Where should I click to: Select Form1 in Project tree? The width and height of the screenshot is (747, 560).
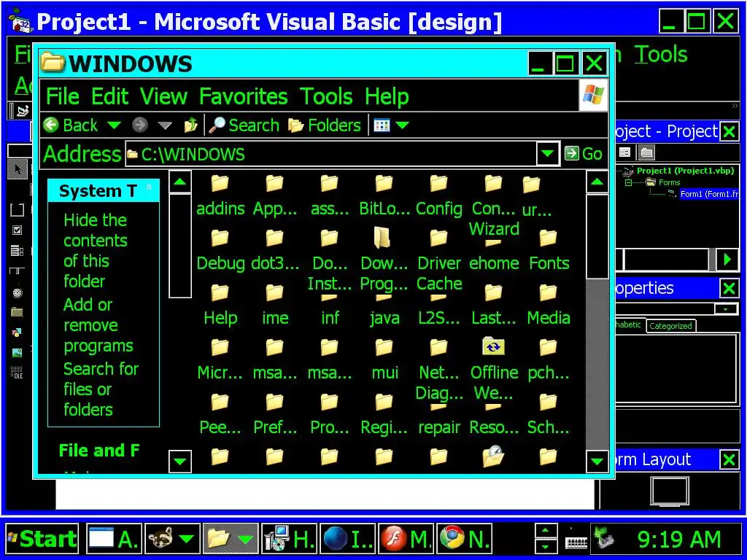pyautogui.click(x=709, y=194)
